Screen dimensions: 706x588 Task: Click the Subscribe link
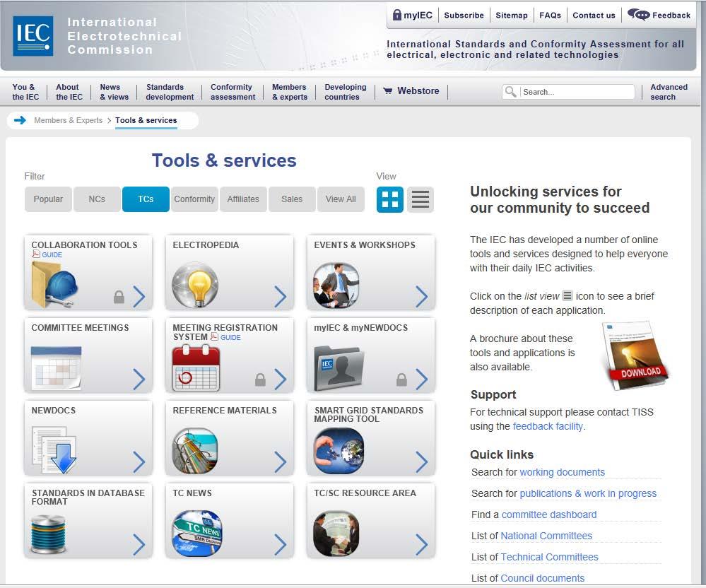coord(464,16)
